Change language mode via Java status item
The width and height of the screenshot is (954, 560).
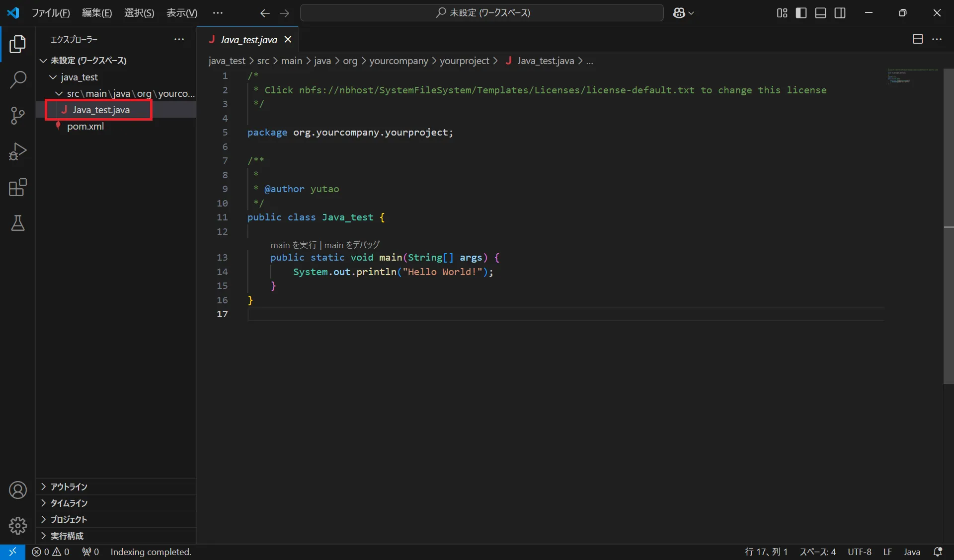(x=912, y=552)
